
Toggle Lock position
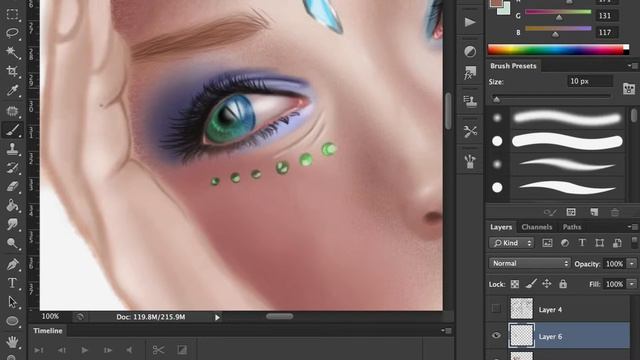point(547,284)
